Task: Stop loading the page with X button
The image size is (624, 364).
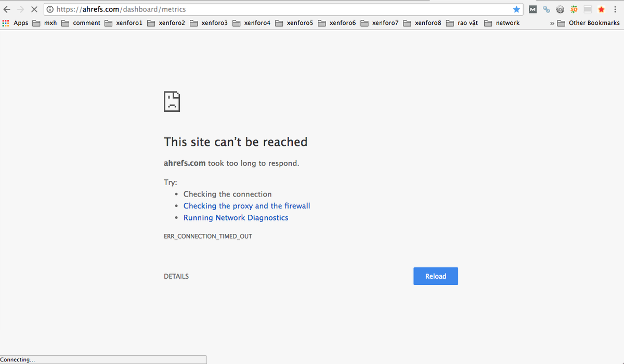Action: tap(34, 9)
